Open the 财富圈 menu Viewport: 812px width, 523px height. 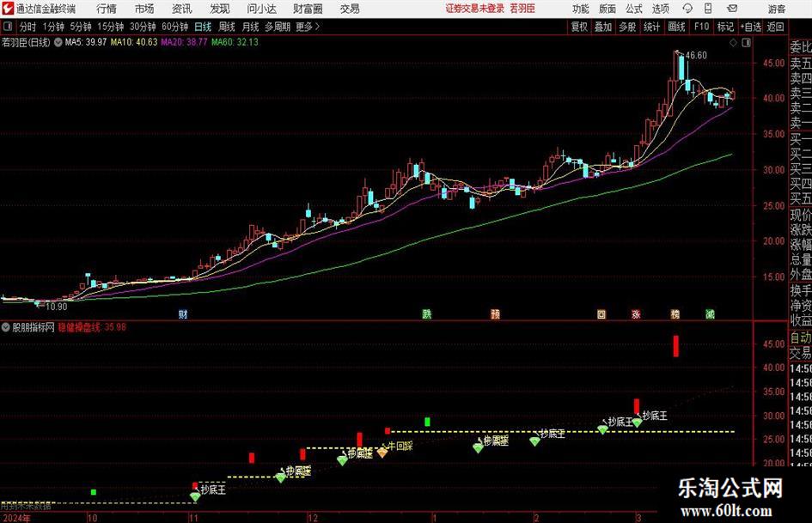pos(308,9)
